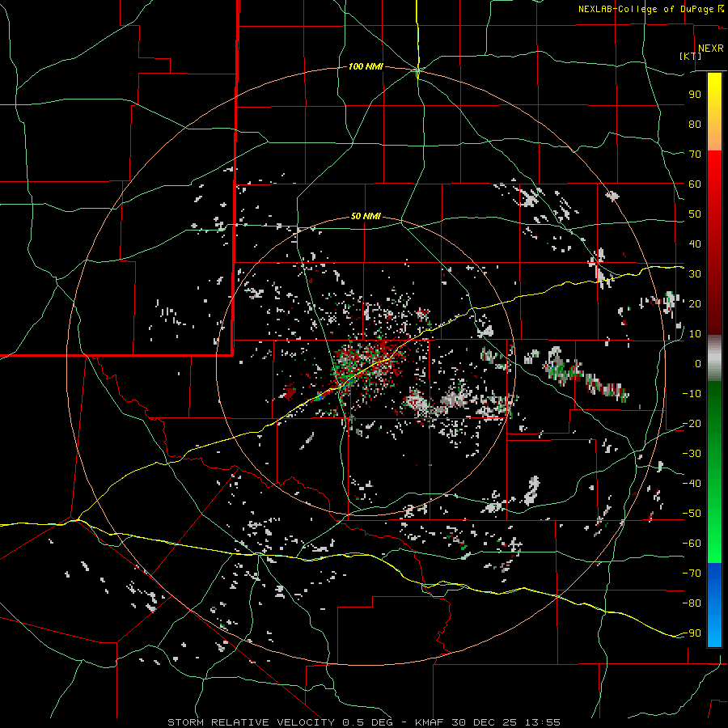Click the -80 value on velocity scale

pyautogui.click(x=692, y=603)
